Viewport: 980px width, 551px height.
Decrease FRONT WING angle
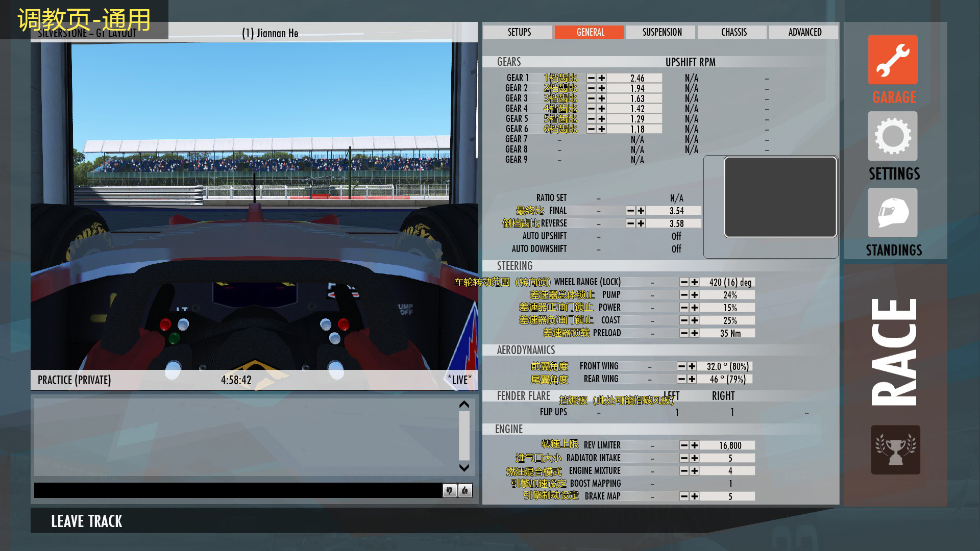click(x=681, y=366)
